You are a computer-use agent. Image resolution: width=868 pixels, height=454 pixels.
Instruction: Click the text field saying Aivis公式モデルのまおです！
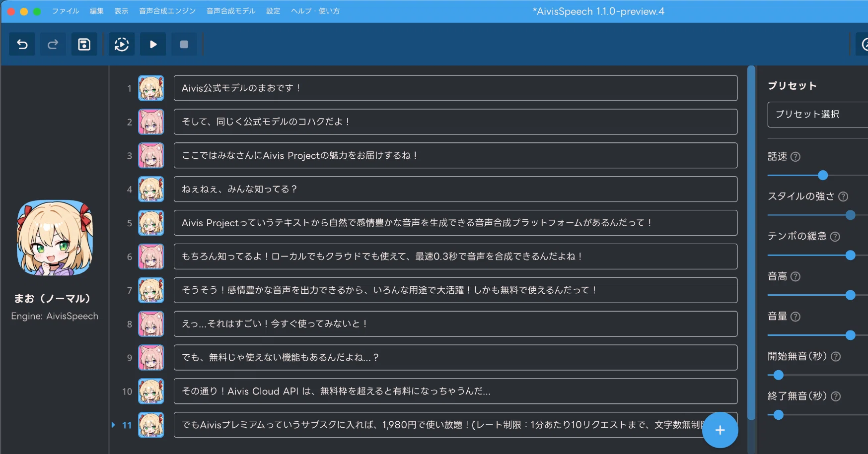(455, 88)
